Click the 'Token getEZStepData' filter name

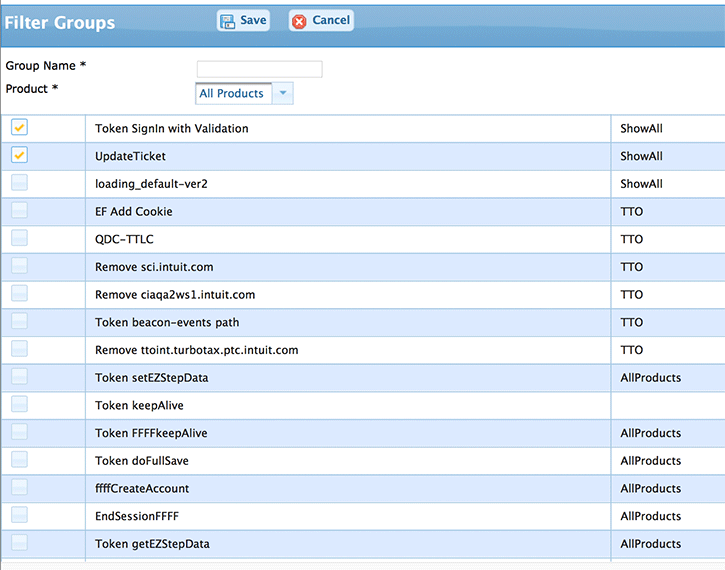click(152, 544)
